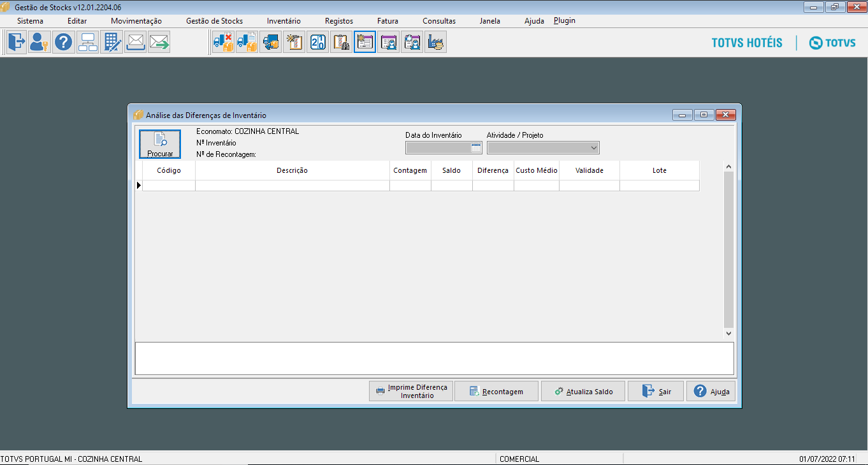The width and height of the screenshot is (868, 465).
Task: Click the organization chart toolbar icon
Action: (x=87, y=42)
